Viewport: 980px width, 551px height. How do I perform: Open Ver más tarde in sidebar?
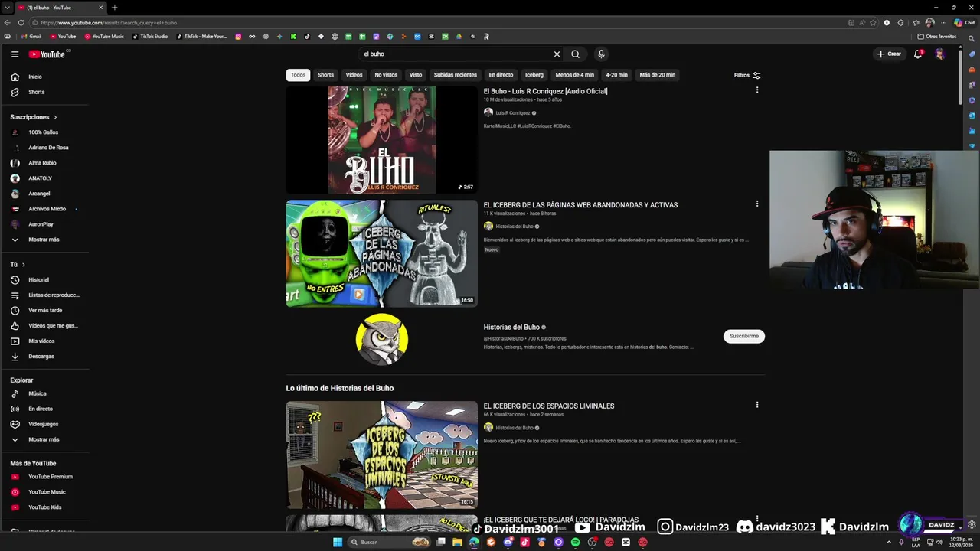44,311
